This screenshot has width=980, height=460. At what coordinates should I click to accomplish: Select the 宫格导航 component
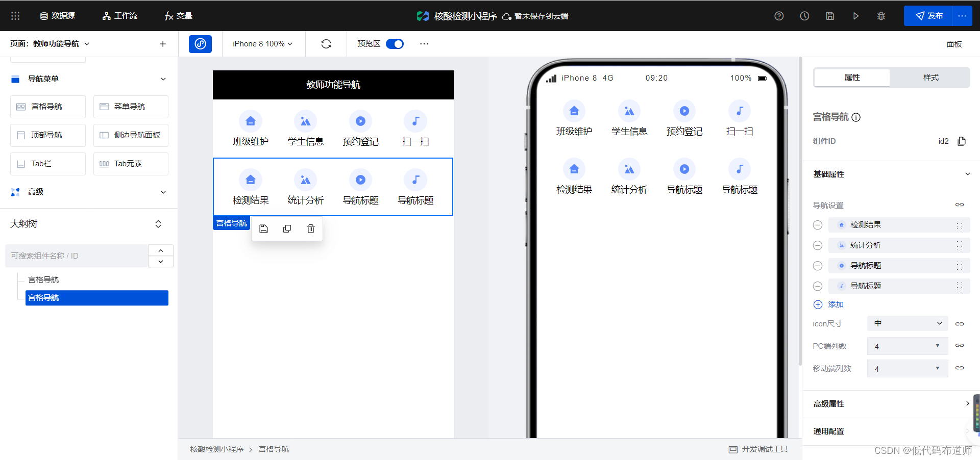pyautogui.click(x=48, y=107)
